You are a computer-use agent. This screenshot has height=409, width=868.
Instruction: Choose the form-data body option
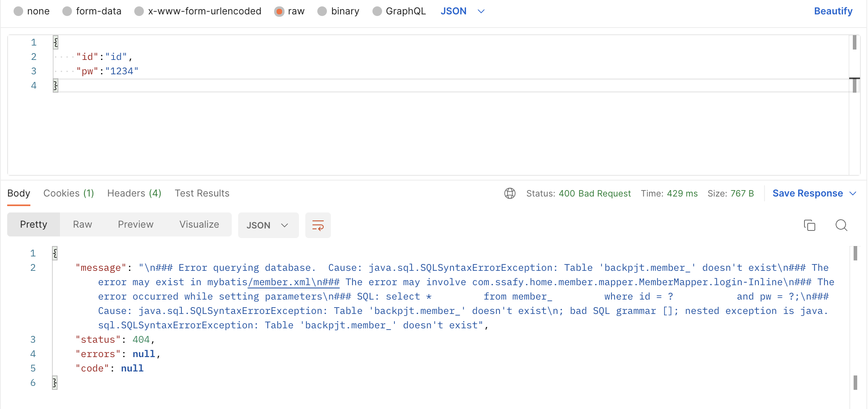pos(67,11)
